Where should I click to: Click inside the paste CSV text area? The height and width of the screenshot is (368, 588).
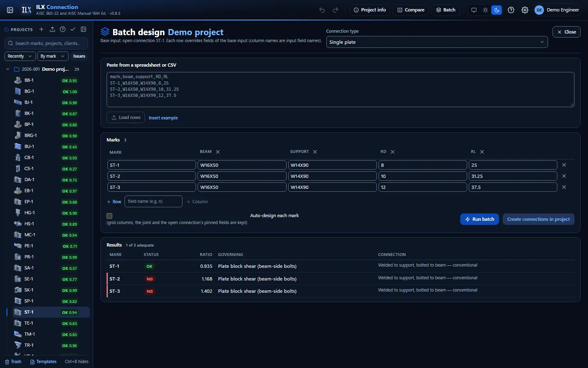tap(341, 90)
